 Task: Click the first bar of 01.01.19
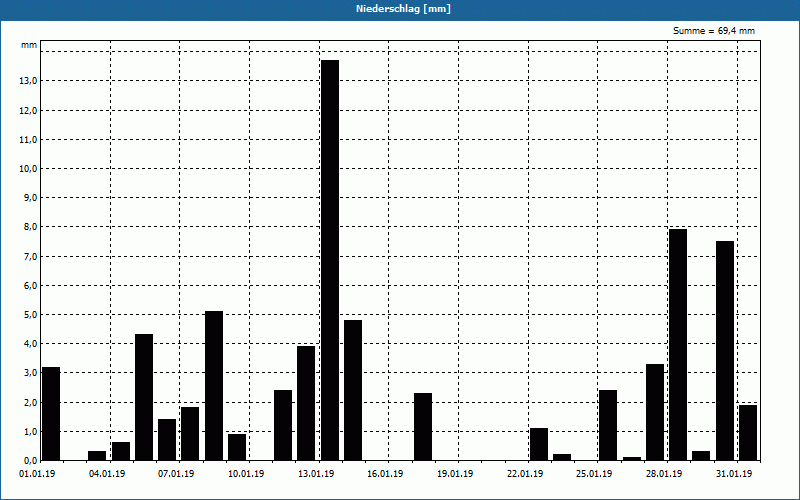(x=51, y=414)
